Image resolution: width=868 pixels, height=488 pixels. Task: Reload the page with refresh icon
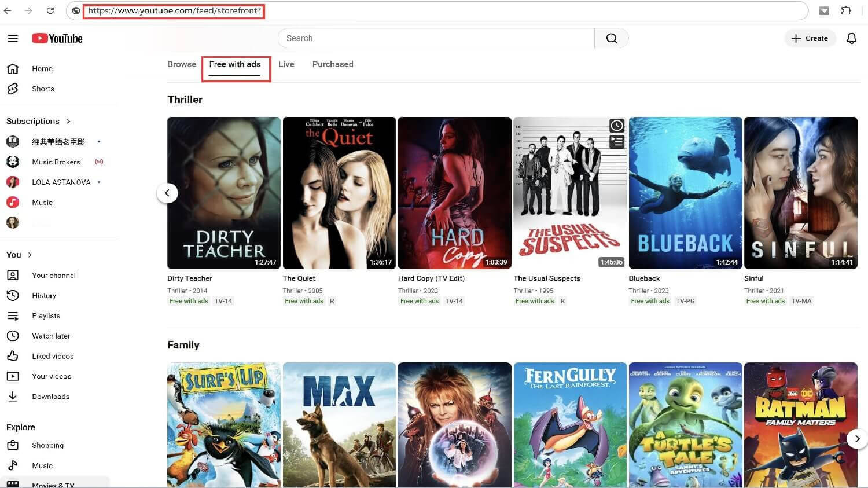tap(50, 10)
